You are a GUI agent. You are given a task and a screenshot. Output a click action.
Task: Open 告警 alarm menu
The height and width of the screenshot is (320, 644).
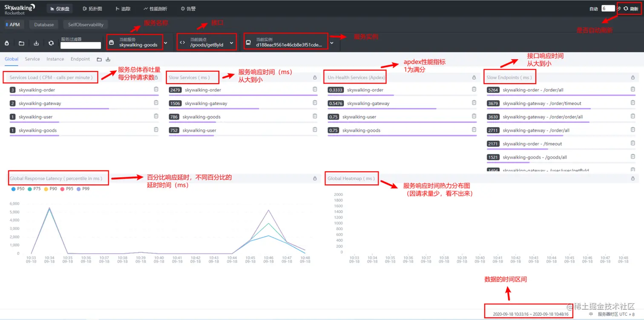point(188,9)
